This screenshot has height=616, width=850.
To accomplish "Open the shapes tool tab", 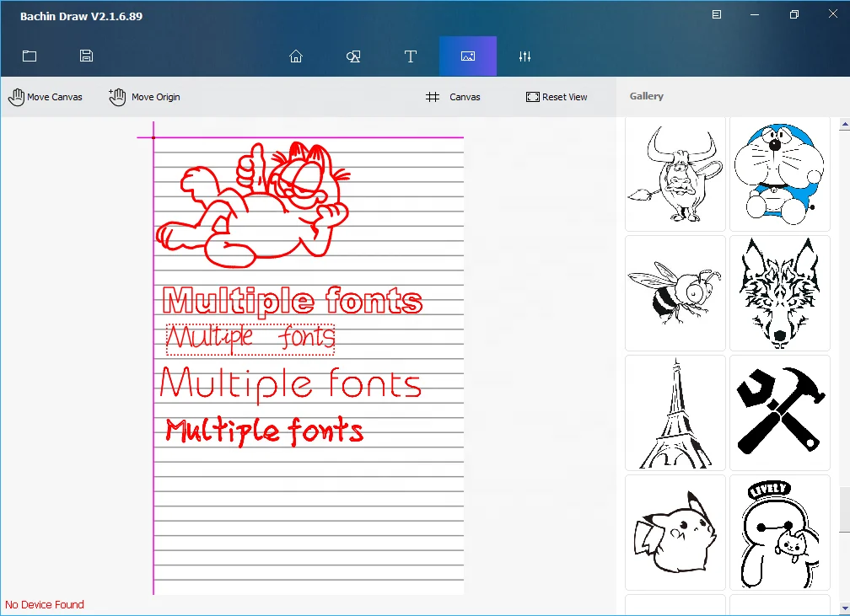I will [353, 56].
